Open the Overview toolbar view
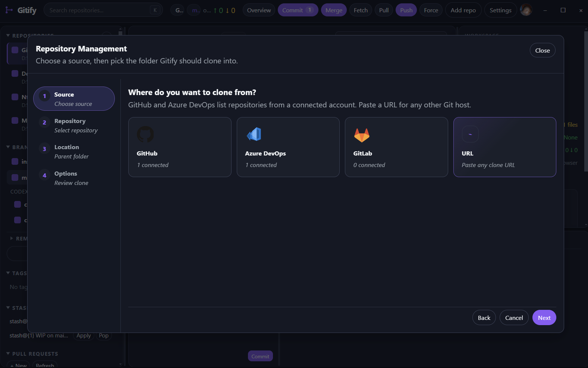Screen dimensions: 588x368 pos(259,10)
